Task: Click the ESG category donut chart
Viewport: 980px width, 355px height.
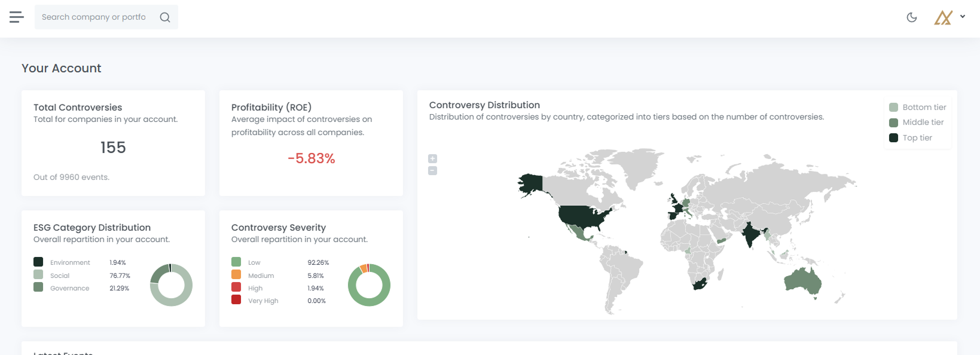Action: pyautogui.click(x=171, y=285)
